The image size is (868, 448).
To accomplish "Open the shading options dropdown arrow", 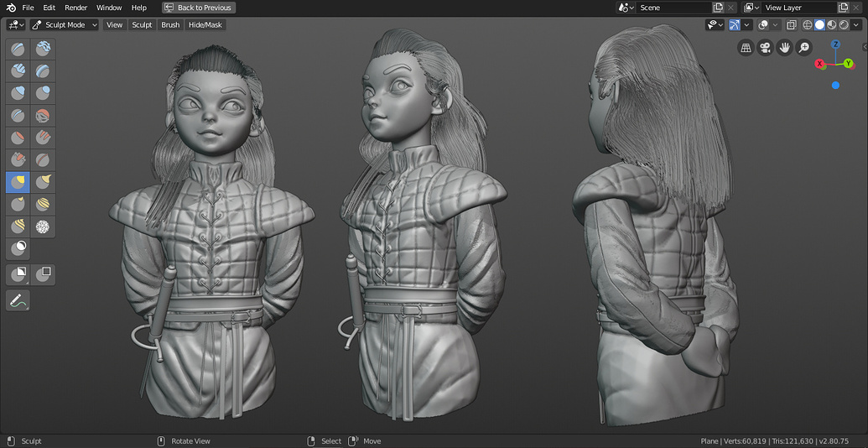I will pos(856,25).
